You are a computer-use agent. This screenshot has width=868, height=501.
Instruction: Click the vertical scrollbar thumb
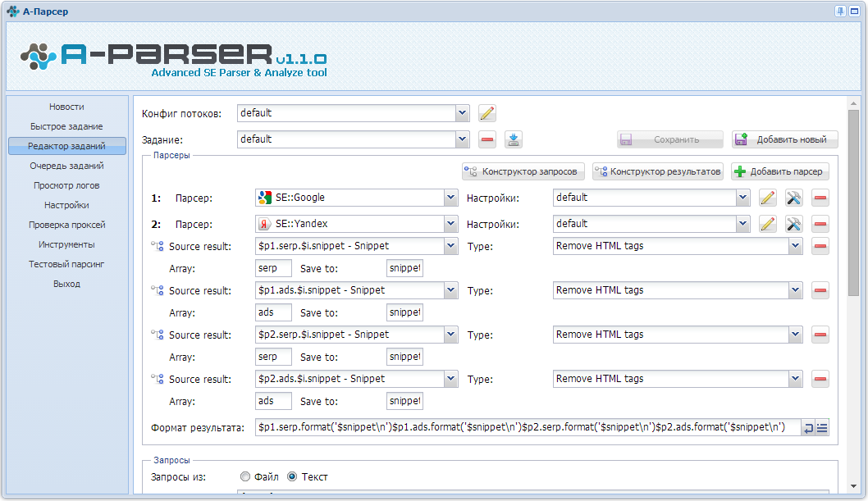click(x=853, y=203)
